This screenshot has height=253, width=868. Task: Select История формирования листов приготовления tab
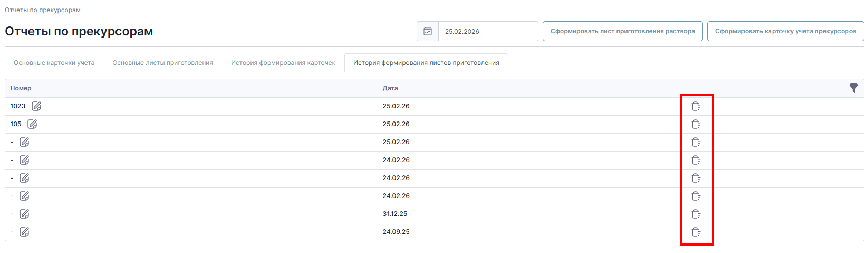click(x=426, y=63)
